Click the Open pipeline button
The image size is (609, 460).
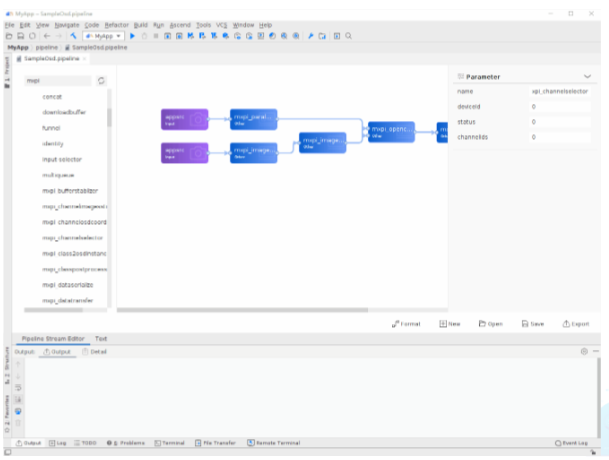[491, 324]
